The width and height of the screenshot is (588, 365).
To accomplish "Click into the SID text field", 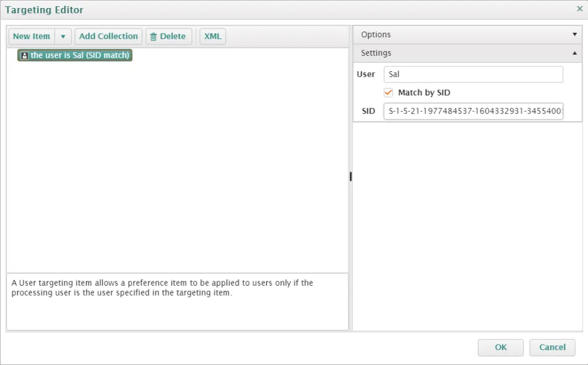I will click(473, 111).
